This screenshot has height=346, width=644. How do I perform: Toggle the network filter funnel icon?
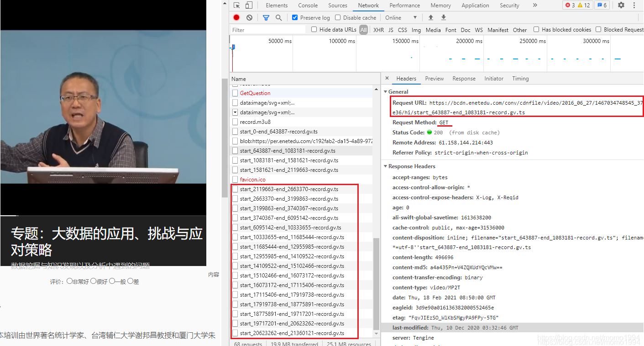(266, 18)
